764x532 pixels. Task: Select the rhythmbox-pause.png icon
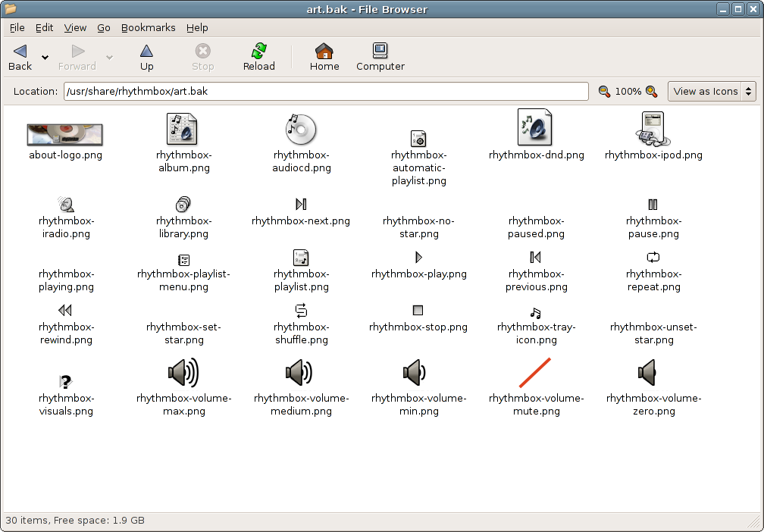[x=653, y=204]
